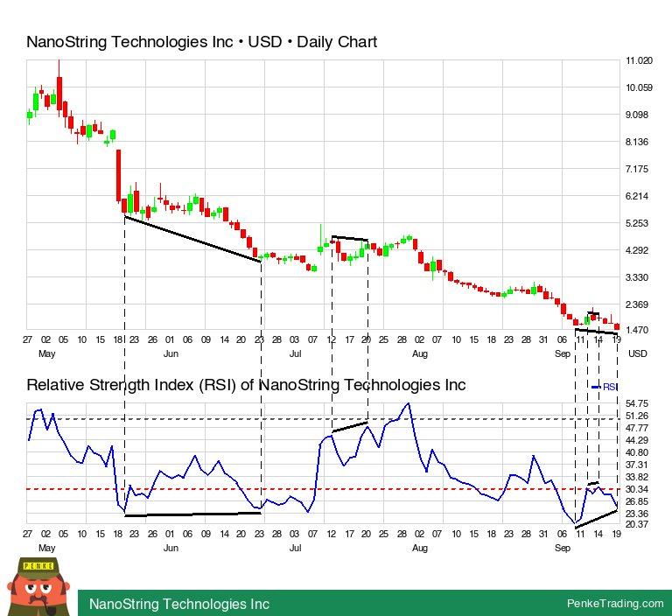Click the 26.85 RSI axis value
Image resolution: width=672 pixels, height=616 pixels.
point(637,501)
